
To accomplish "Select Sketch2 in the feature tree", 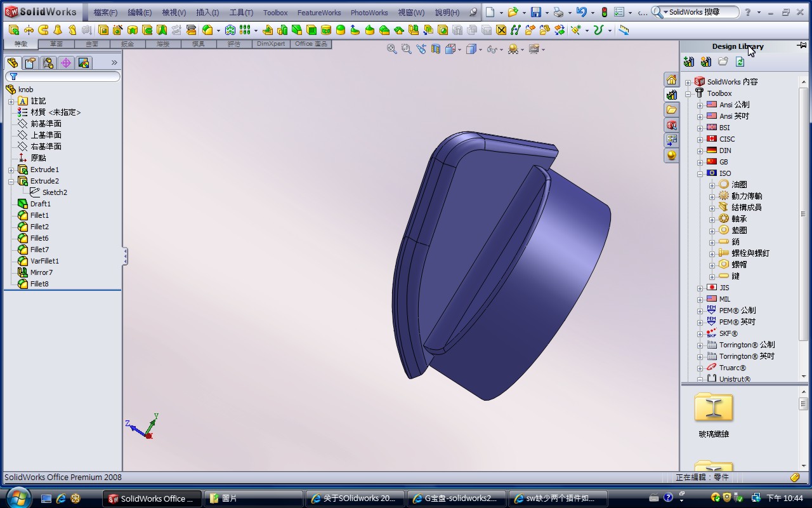I will pos(55,192).
